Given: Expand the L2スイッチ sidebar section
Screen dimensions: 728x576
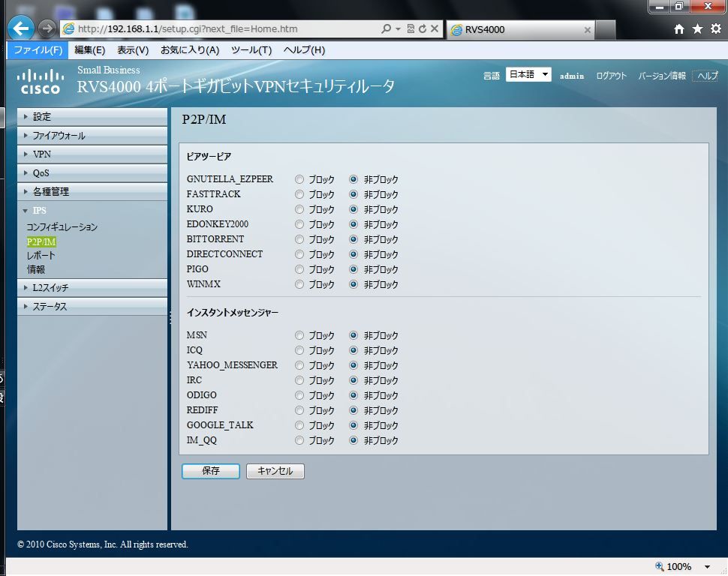Looking at the screenshot, I should pos(92,288).
